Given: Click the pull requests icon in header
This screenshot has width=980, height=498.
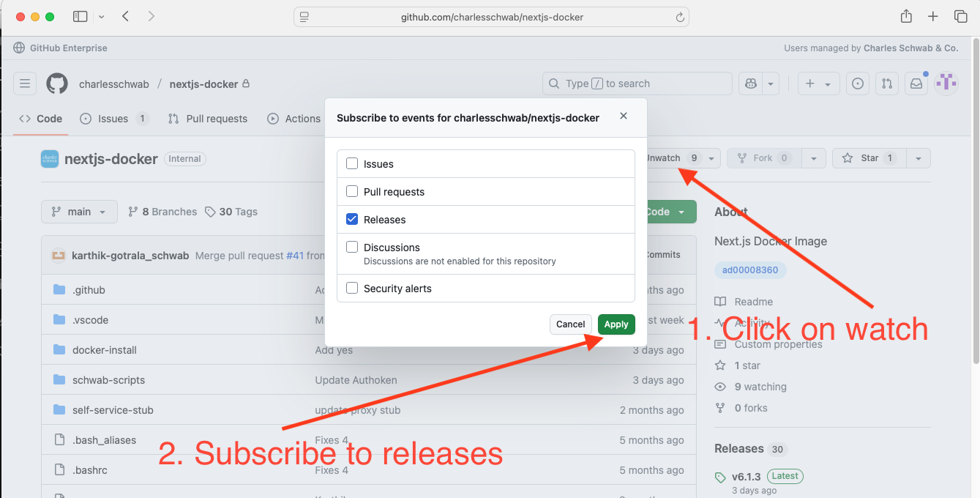Looking at the screenshot, I should tap(887, 83).
